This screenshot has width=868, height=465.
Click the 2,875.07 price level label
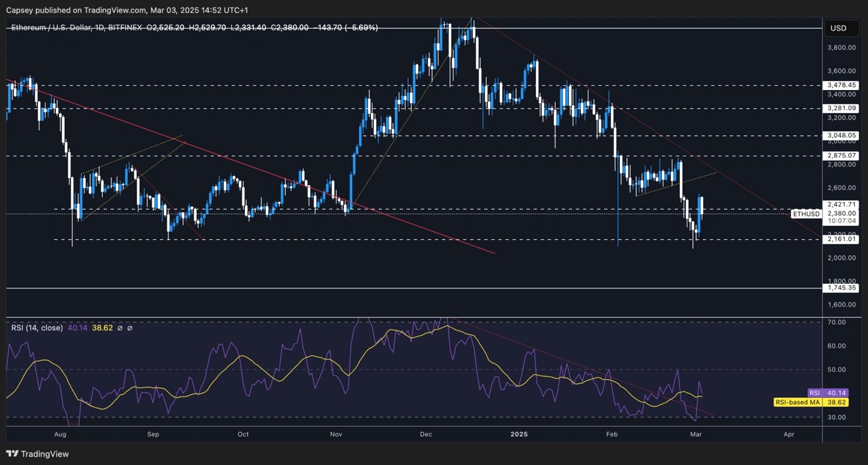(x=842, y=155)
